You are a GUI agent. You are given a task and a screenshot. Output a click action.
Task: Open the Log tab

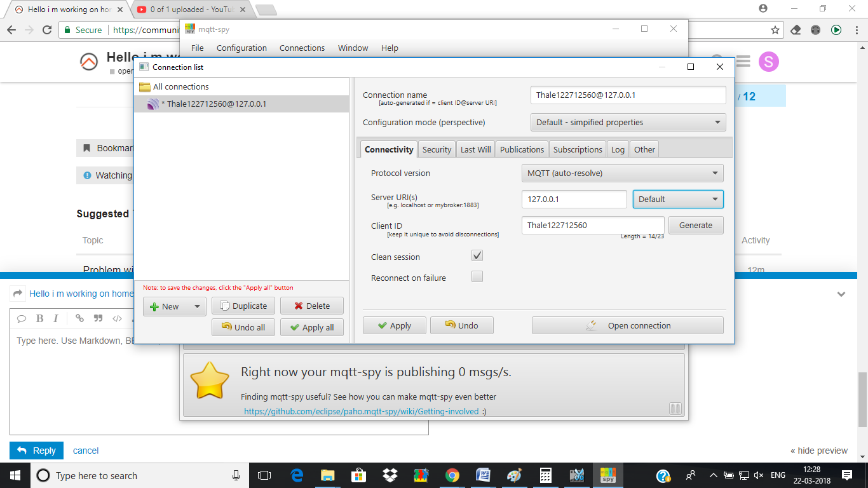coord(618,149)
